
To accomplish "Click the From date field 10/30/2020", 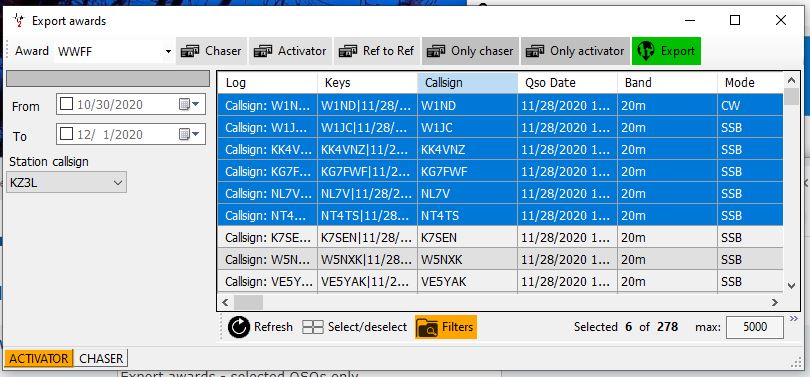I will tap(131, 104).
